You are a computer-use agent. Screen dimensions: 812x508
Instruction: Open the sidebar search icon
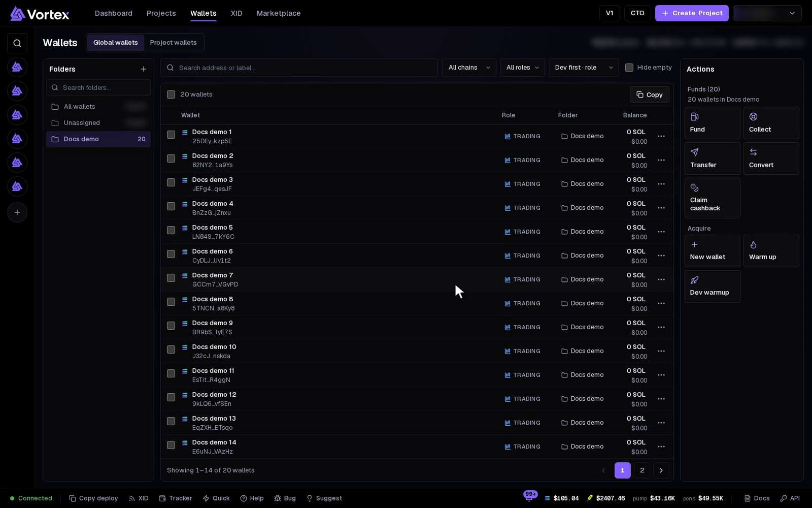pos(17,43)
